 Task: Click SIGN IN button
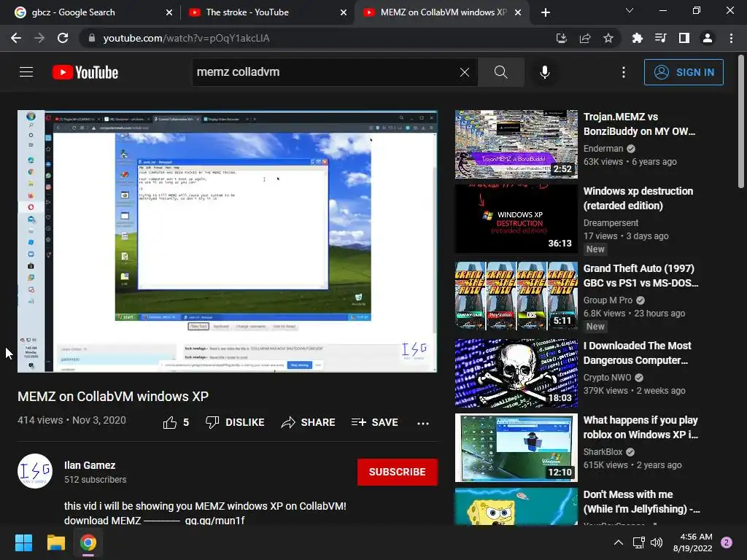pos(684,72)
